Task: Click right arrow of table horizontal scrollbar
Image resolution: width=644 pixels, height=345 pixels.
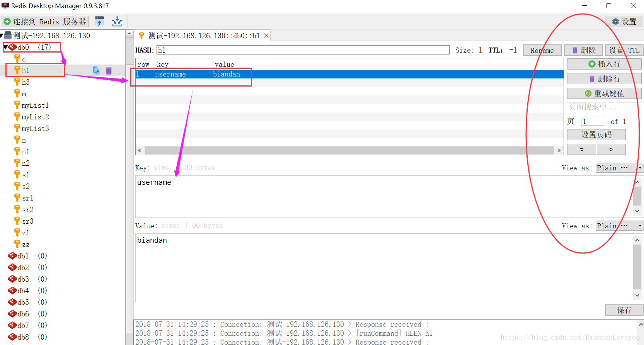Action: pyautogui.click(x=559, y=150)
